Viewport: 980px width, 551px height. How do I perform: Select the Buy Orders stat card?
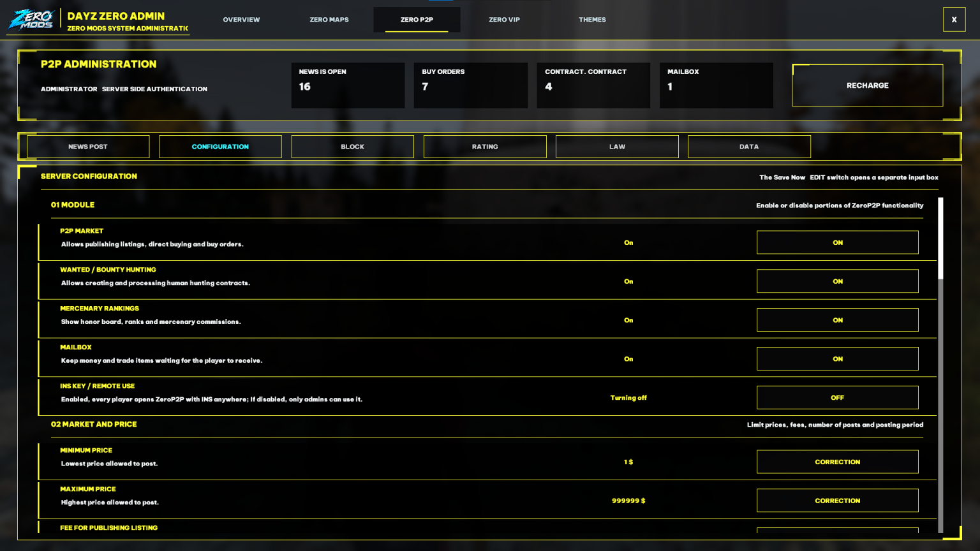pyautogui.click(x=471, y=85)
